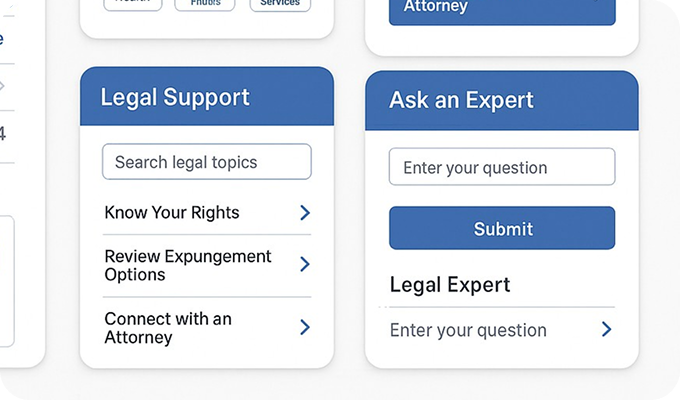Click the Ask an Expert card header
This screenshot has height=400, width=680.
coord(502,100)
